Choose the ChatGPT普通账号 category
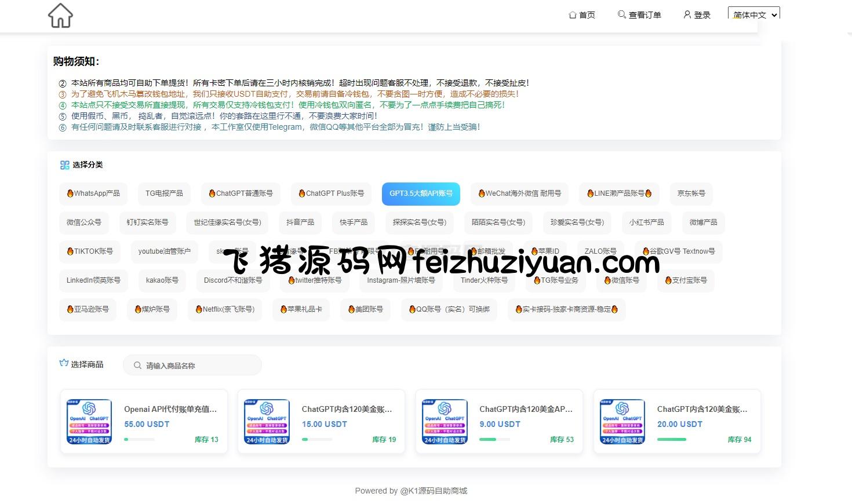Image resolution: width=852 pixels, height=504 pixels. (241, 193)
